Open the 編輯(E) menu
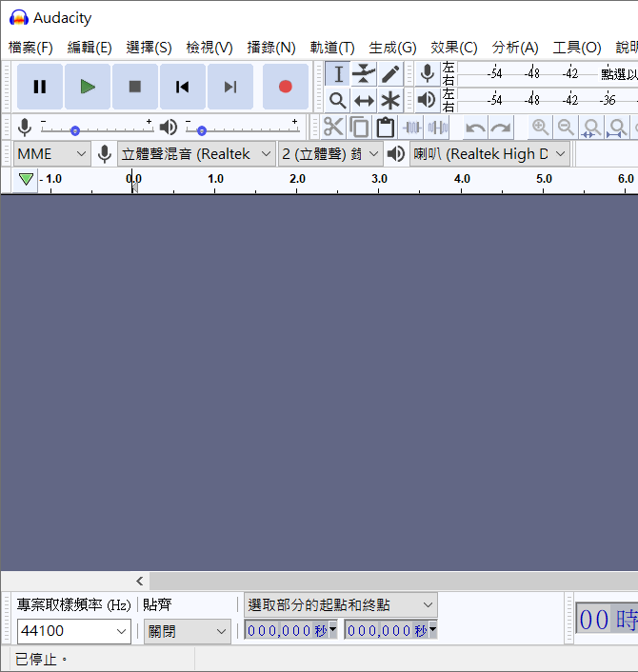 pos(90,48)
